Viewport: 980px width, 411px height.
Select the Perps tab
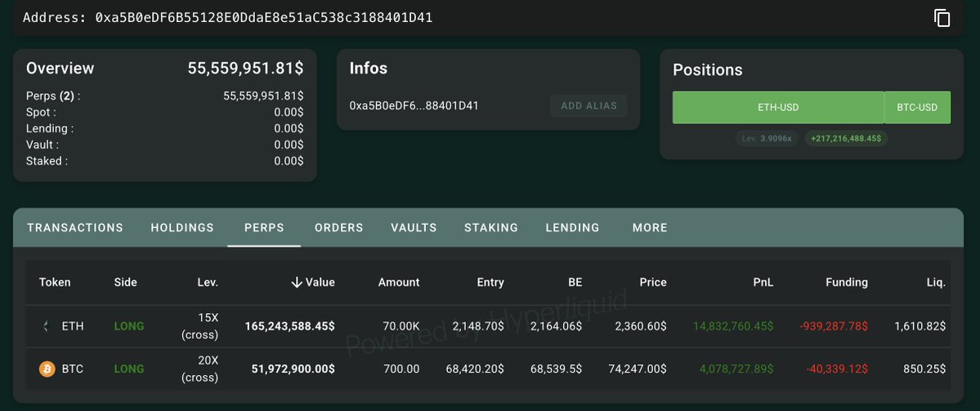pos(264,228)
